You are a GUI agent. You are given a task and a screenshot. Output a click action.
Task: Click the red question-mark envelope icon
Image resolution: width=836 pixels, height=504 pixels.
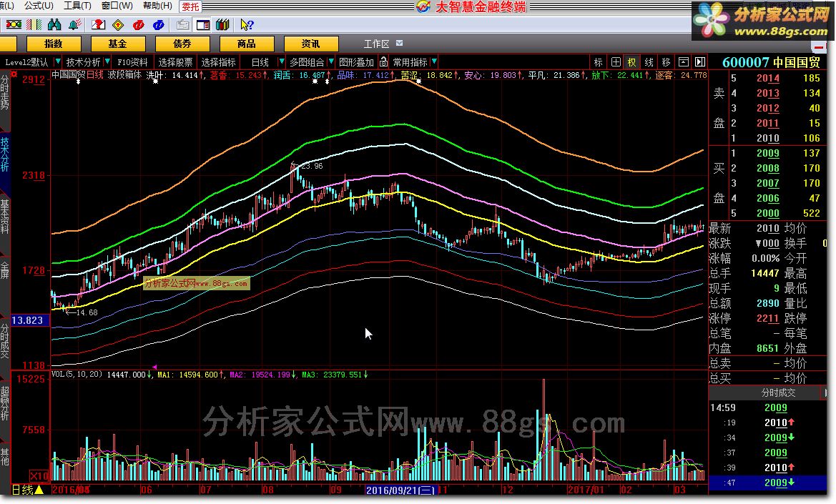[x=98, y=24]
